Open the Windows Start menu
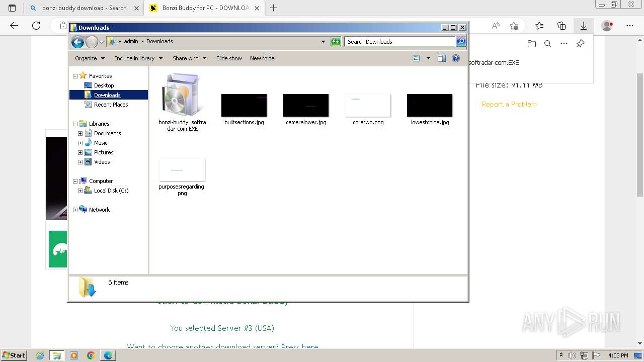Viewport: 644px width, 362px height. click(x=14, y=355)
